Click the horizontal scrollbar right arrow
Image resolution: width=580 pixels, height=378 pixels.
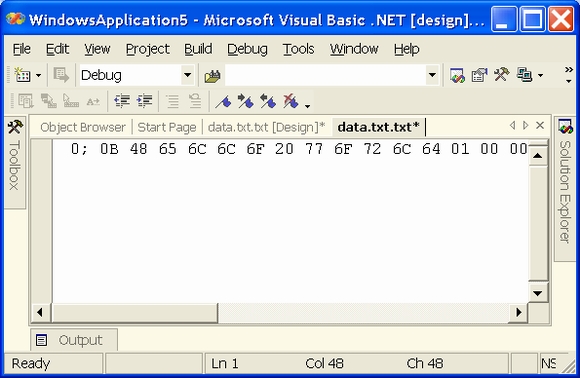point(519,313)
